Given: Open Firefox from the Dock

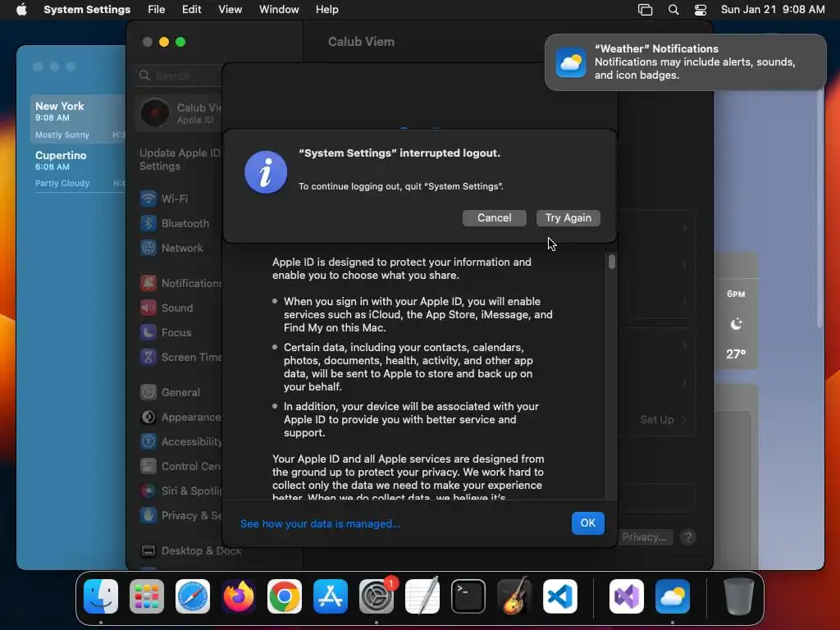Looking at the screenshot, I should click(239, 596).
